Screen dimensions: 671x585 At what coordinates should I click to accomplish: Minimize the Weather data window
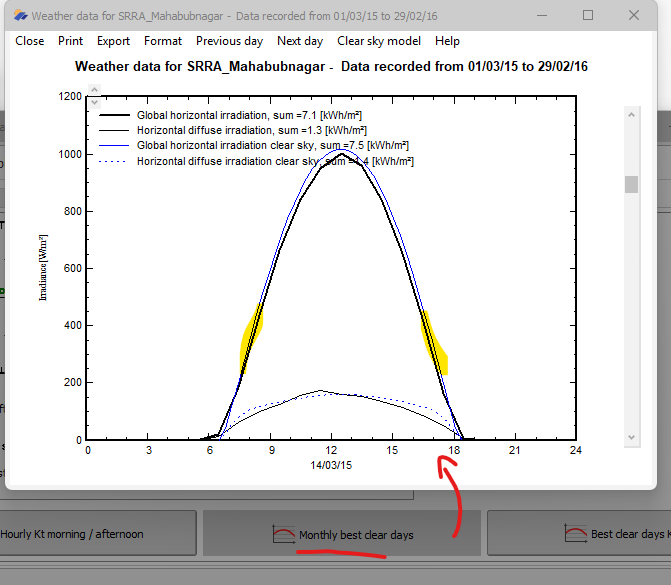click(542, 15)
